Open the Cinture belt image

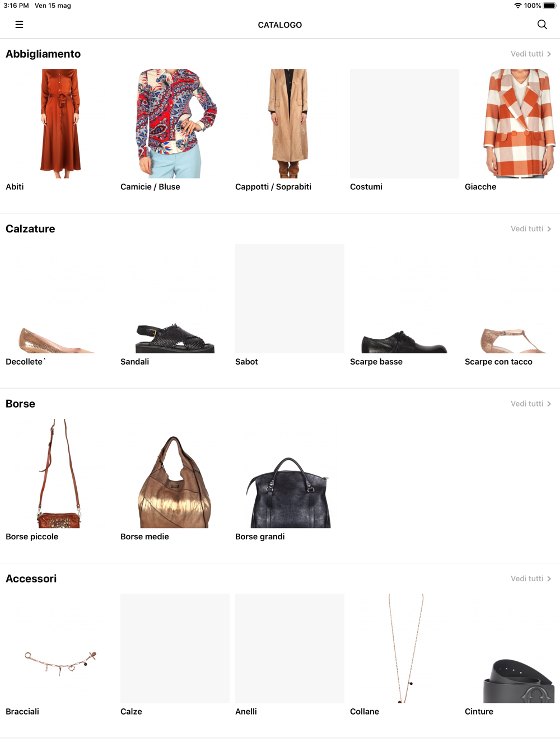[519, 648]
